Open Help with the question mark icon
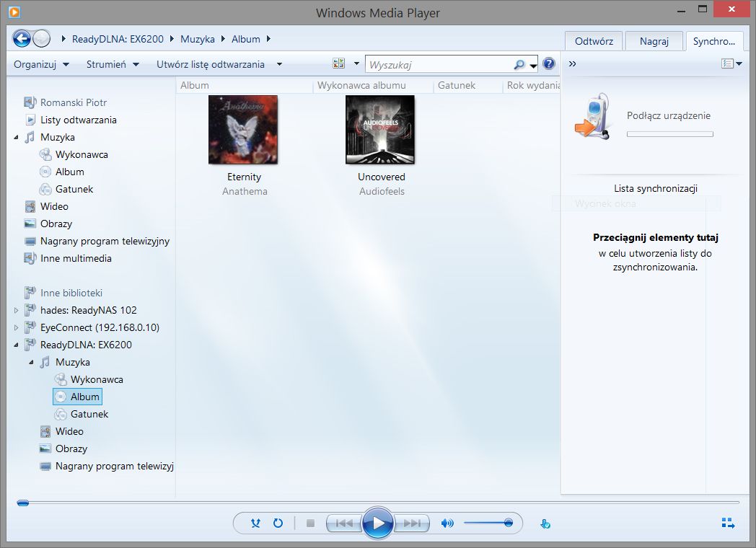Screen dimensions: 756x548 [x=549, y=63]
